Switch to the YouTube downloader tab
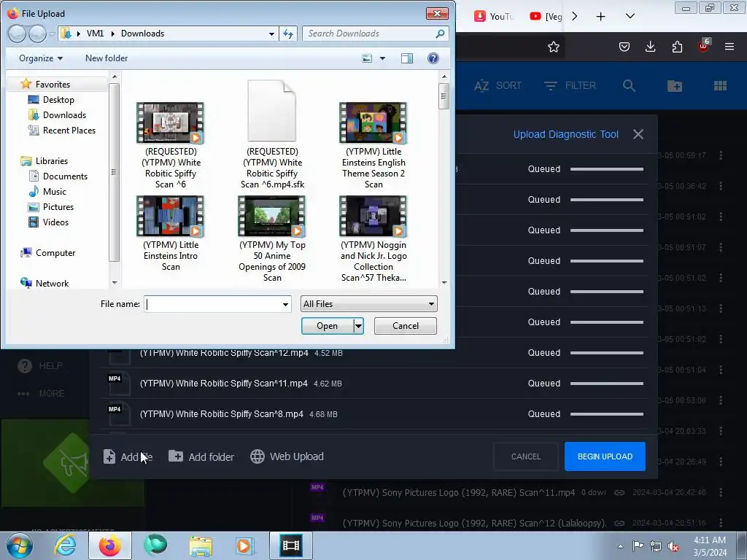 click(x=493, y=16)
